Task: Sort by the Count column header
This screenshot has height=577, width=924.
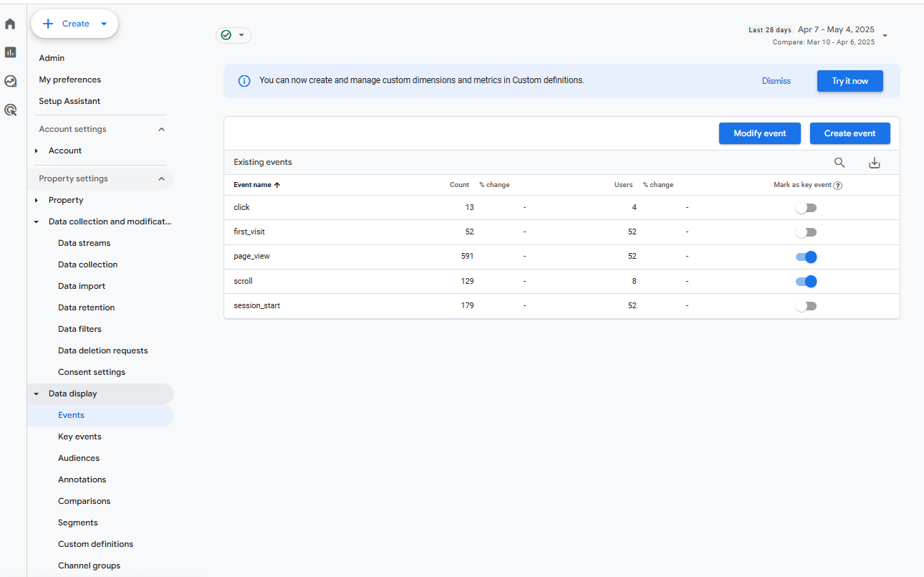Action: 459,185
